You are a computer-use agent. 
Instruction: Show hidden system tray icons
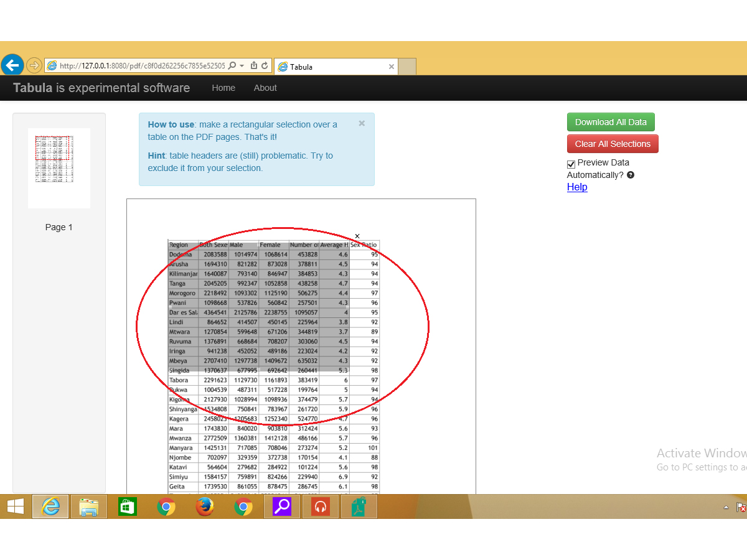tap(726, 508)
